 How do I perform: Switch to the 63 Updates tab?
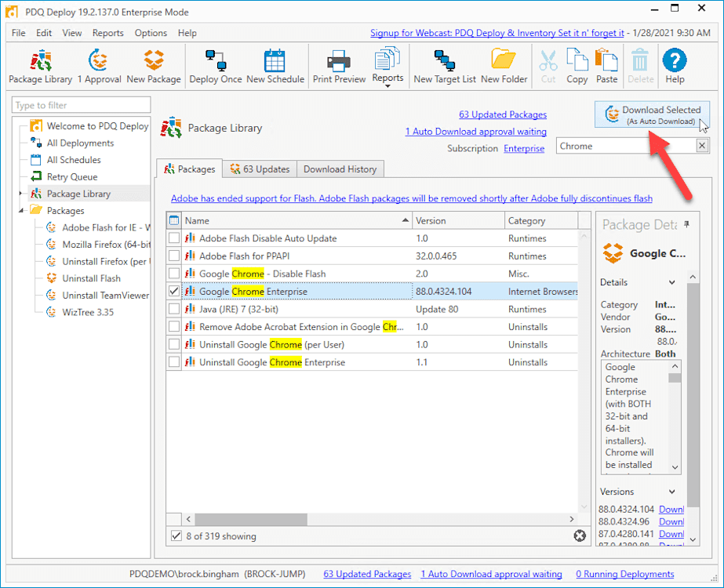pyautogui.click(x=260, y=169)
